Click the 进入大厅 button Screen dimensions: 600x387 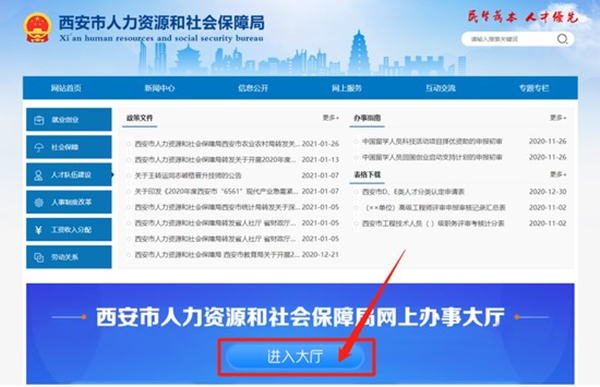click(x=295, y=357)
